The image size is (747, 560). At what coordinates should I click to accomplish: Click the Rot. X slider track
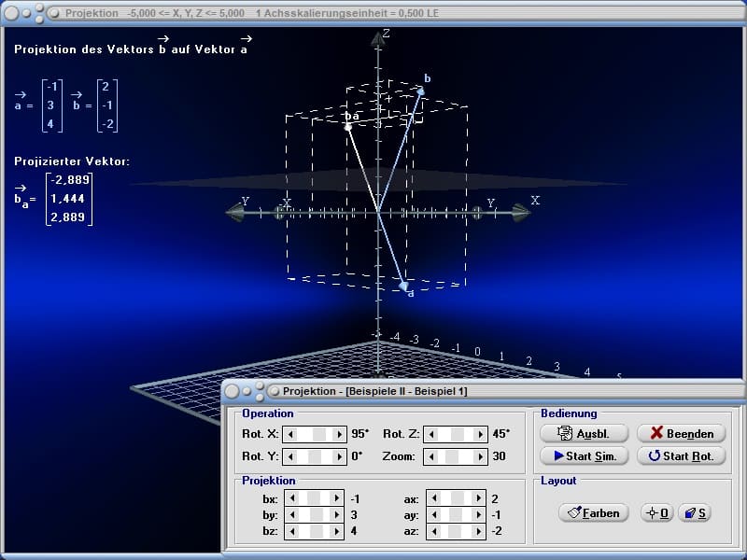point(315,434)
